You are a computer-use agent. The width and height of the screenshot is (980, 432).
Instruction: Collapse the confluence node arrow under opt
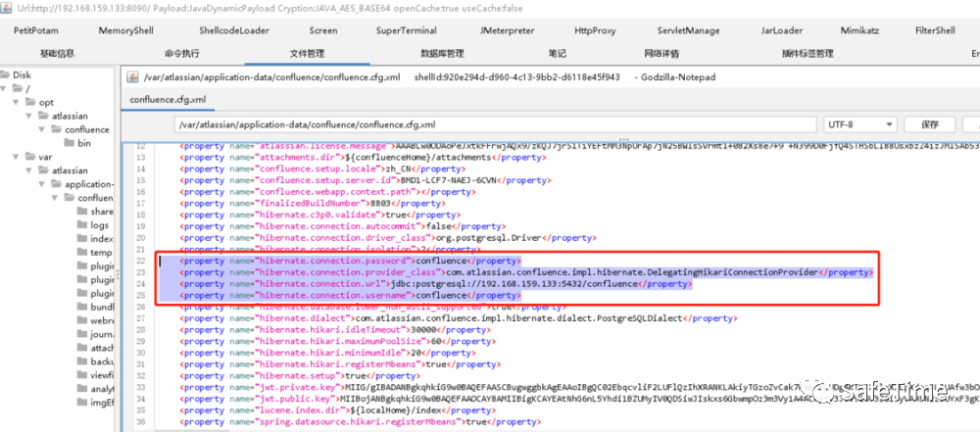(42, 130)
